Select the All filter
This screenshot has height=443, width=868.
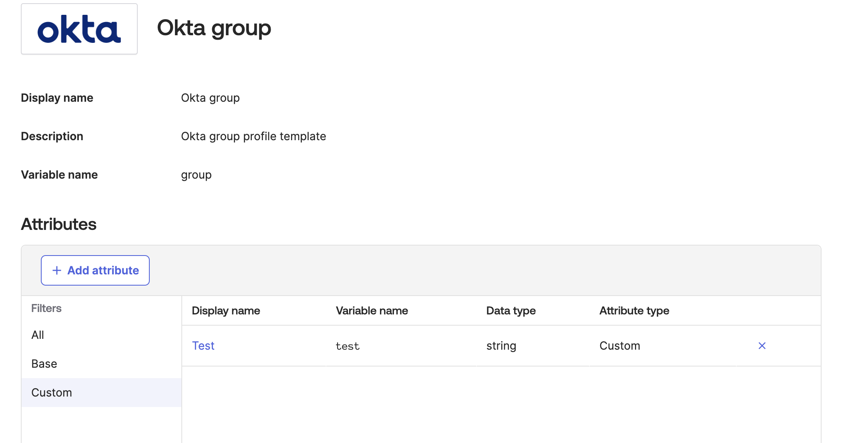(38, 335)
